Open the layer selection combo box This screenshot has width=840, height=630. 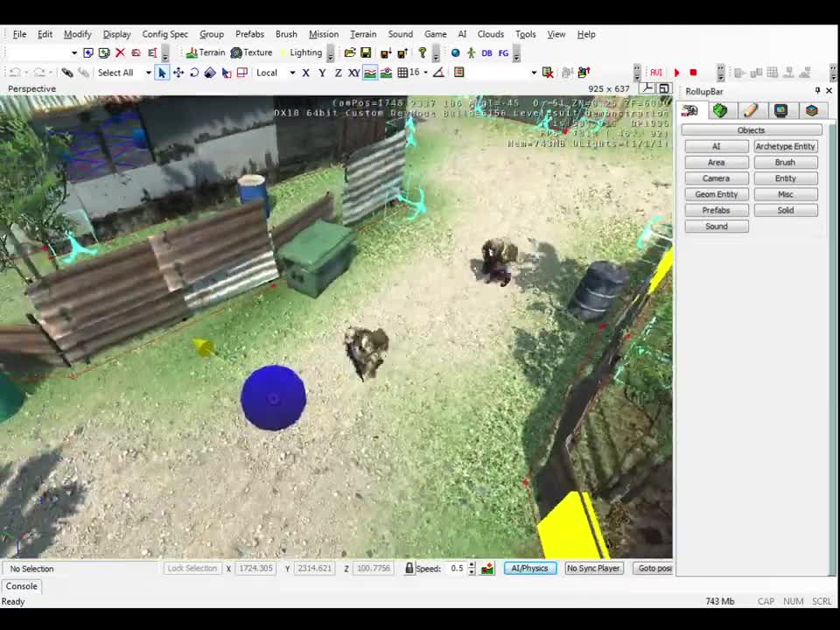tap(503, 73)
